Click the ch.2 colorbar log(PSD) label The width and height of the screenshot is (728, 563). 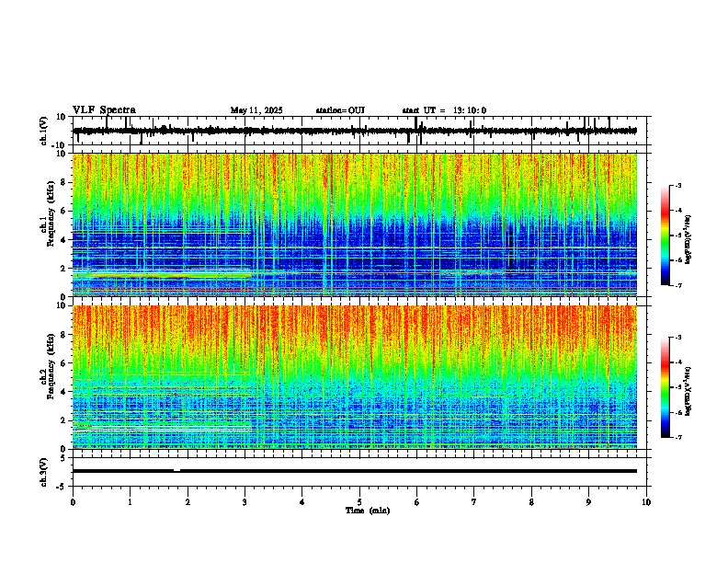(688, 391)
